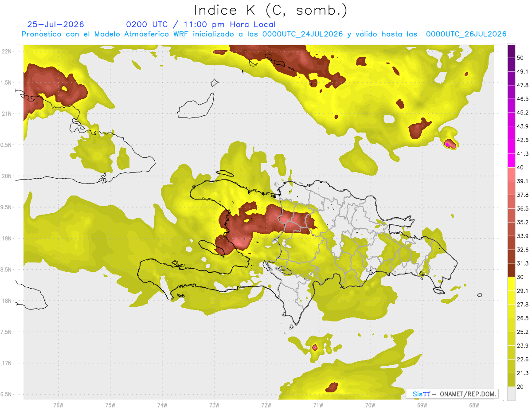Screen dimensions: 532x411
Task: Click the colorbar label "35.2"
Action: 522,222
